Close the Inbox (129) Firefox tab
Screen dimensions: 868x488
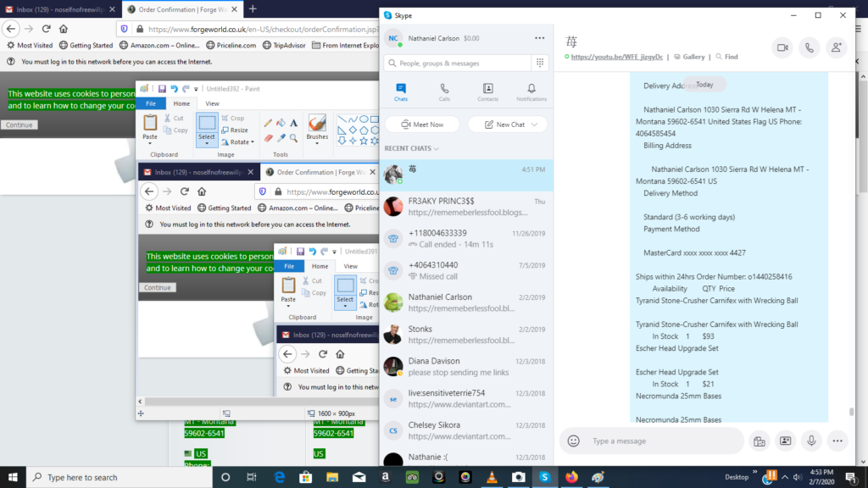pos(113,9)
